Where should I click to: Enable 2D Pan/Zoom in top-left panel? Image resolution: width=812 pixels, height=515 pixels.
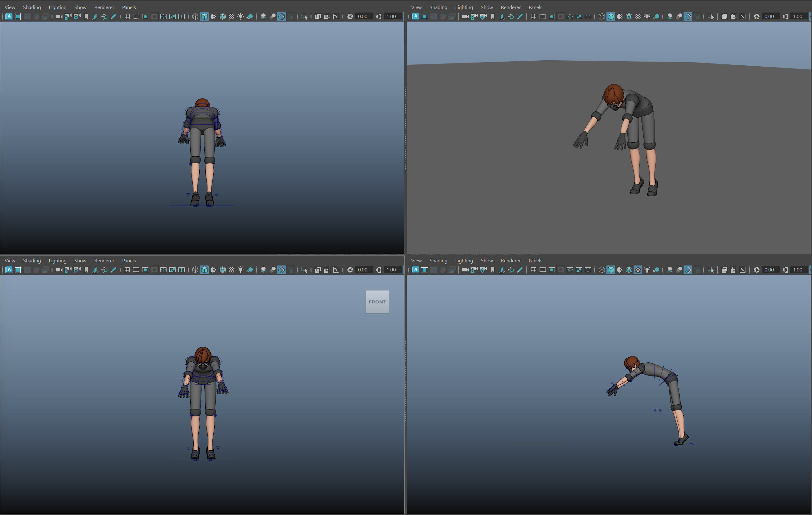[104, 16]
